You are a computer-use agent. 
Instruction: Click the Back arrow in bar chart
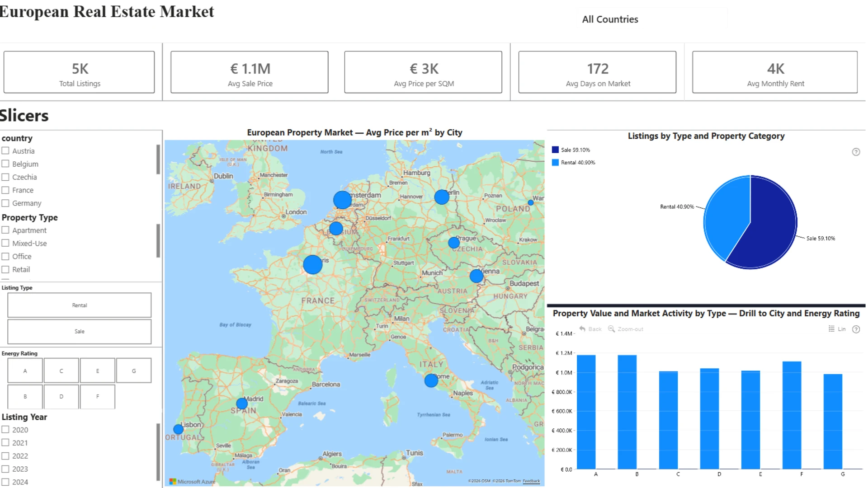[x=582, y=329]
